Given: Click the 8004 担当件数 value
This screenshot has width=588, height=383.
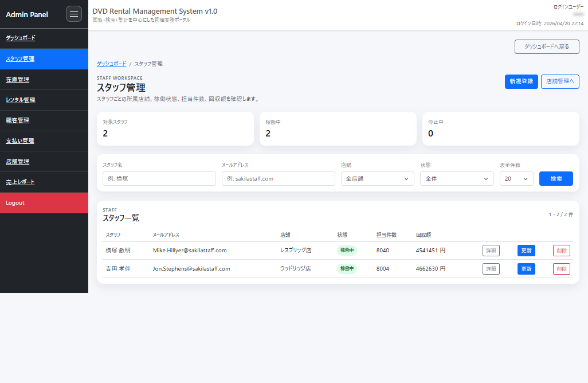Looking at the screenshot, I should click(383, 268).
